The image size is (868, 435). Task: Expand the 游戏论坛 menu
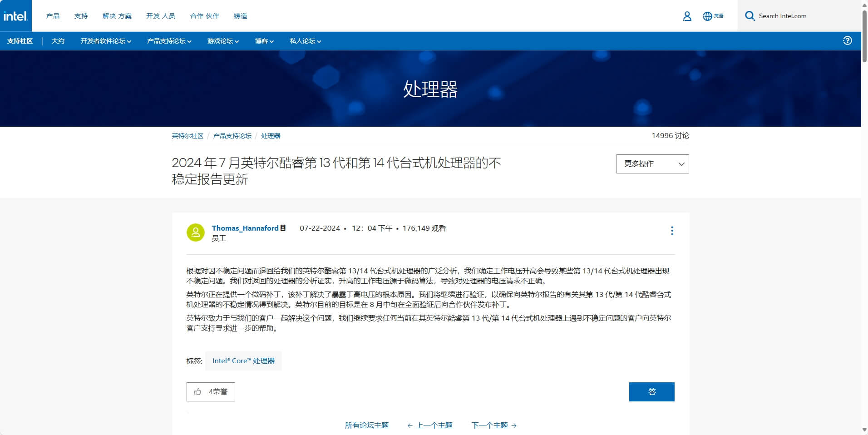223,41
